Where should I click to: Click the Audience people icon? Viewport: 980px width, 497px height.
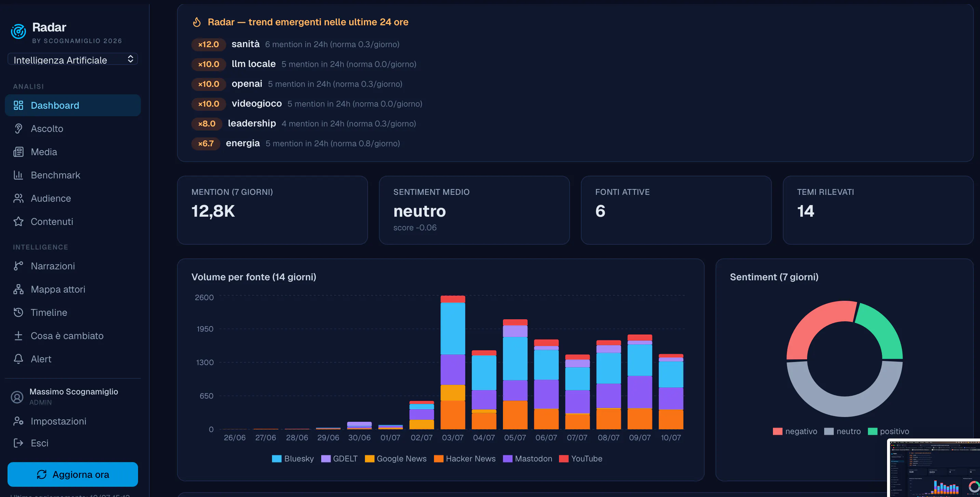pyautogui.click(x=18, y=198)
